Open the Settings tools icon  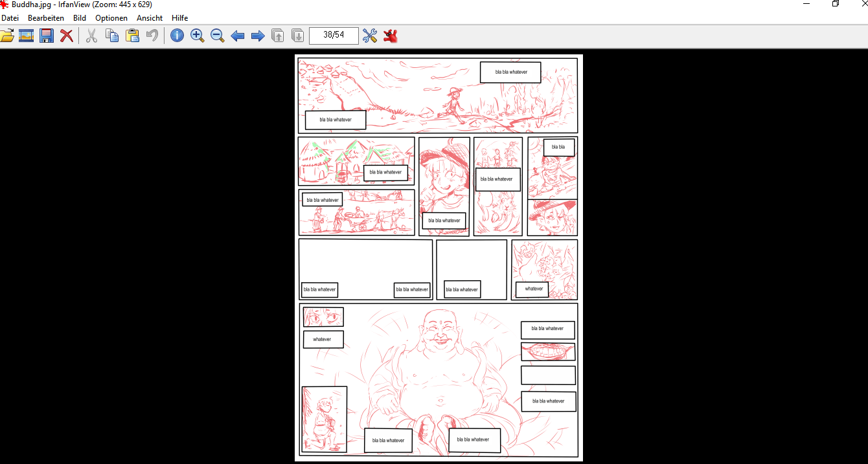pyautogui.click(x=370, y=36)
